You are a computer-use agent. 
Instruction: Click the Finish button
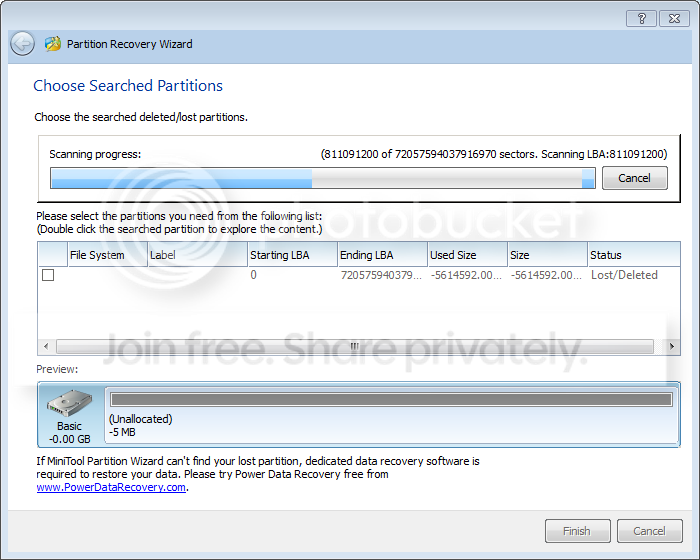577,531
